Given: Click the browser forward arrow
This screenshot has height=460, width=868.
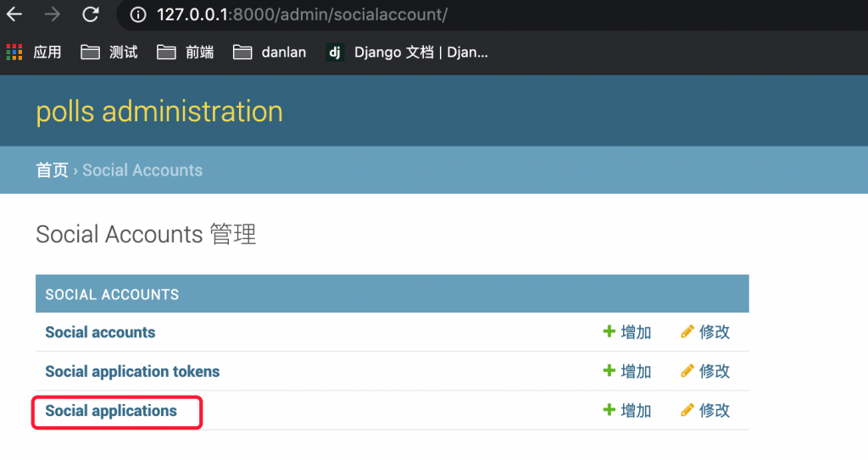Looking at the screenshot, I should coord(53,14).
